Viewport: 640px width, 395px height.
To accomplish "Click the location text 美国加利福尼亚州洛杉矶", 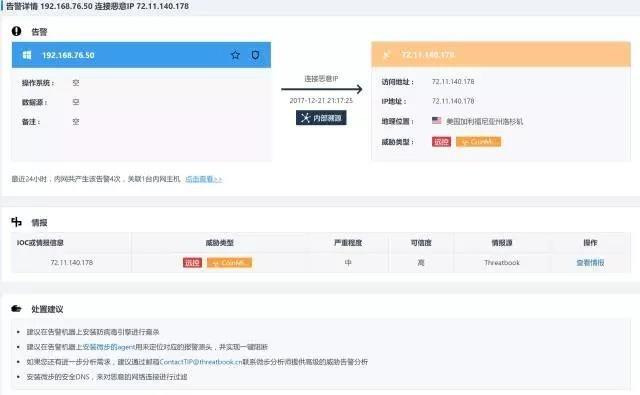I will tap(484, 121).
